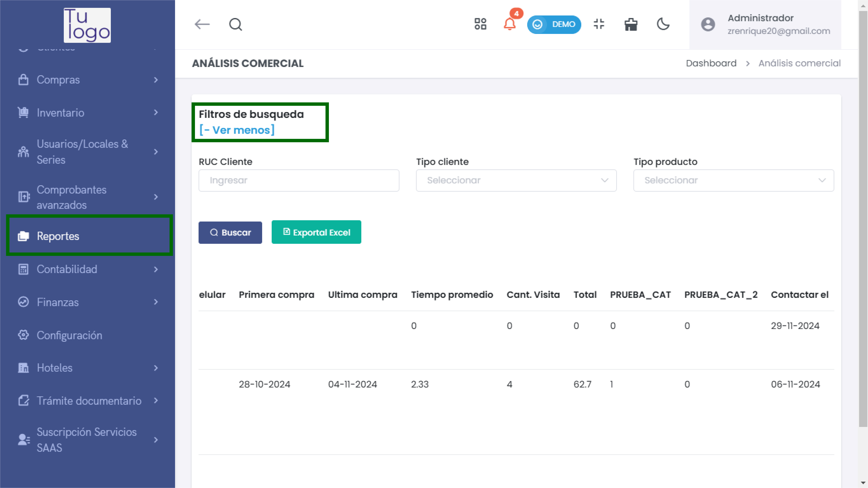Screen dimensions: 868x488
Task: Click the Contabilidad calculator icon
Action: tap(23, 269)
